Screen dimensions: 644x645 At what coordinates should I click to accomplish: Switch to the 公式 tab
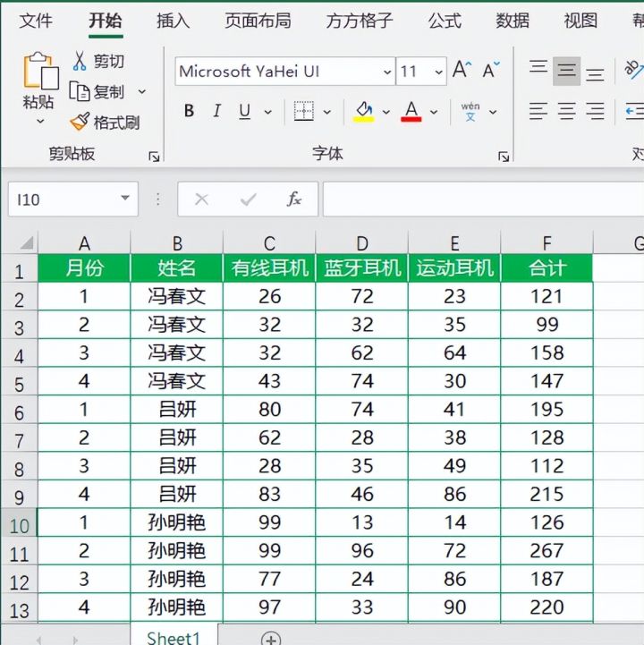[445, 21]
